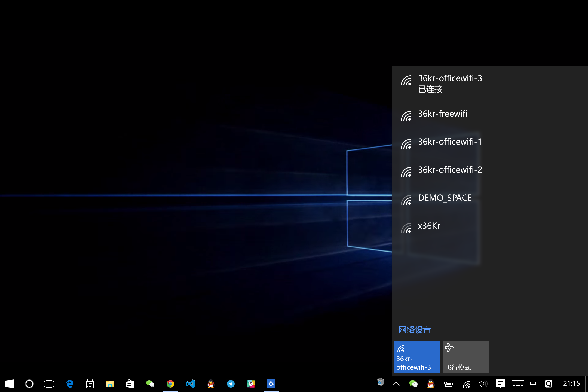Click the clock to open the calendar
Viewport: 588px width, 392px height.
click(572, 384)
